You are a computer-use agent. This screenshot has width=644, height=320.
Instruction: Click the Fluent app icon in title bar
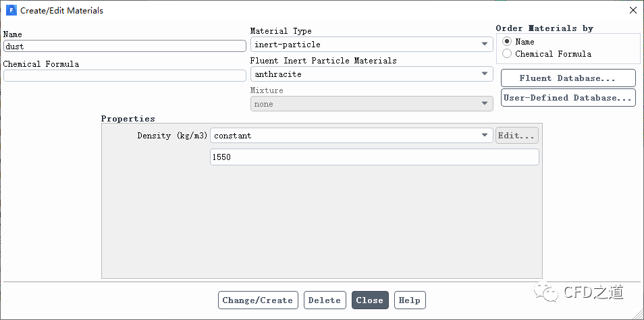pos(11,10)
